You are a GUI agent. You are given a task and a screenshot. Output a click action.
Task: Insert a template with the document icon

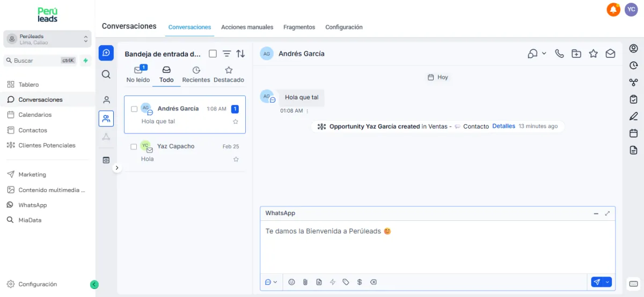pyautogui.click(x=319, y=282)
